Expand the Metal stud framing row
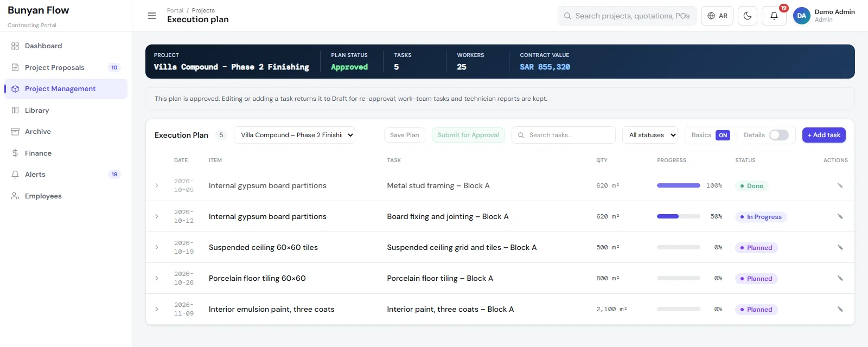The width and height of the screenshot is (868, 347). coord(157,185)
